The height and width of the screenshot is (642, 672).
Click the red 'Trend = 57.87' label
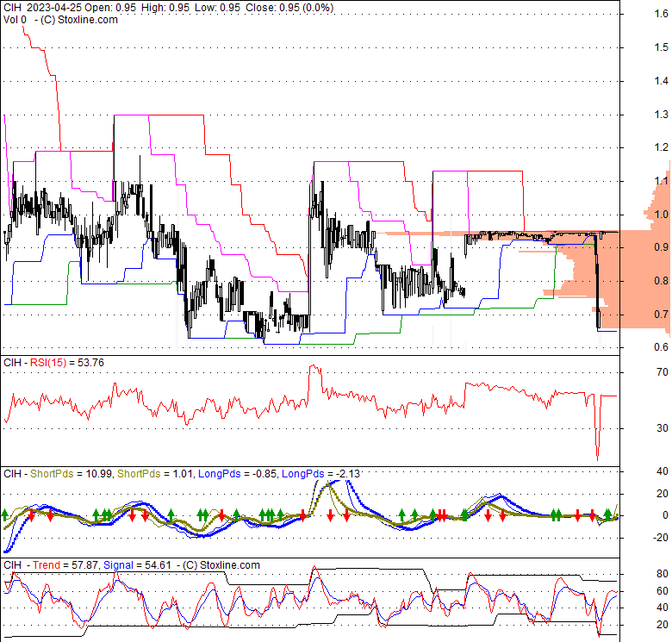(x=65, y=565)
